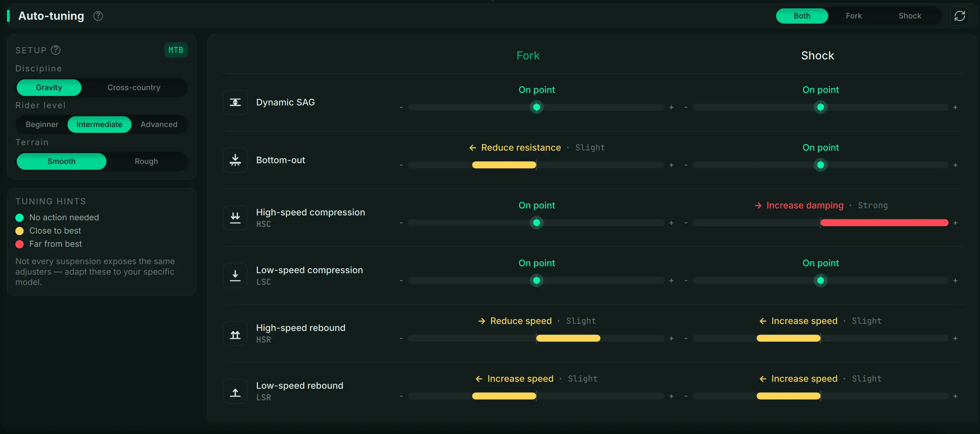Click the High-speed rebound icon

pos(235,333)
